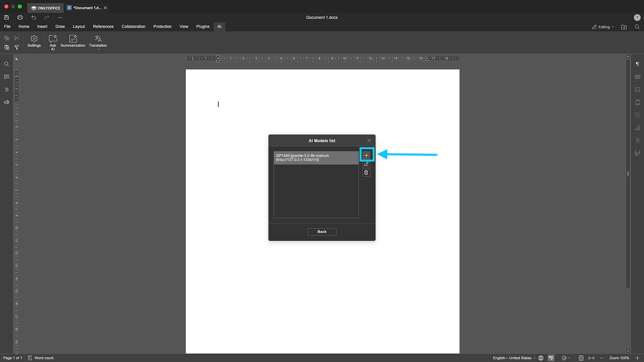Delete the selected AI model with the trash icon
The width and height of the screenshot is (644, 362).
(x=366, y=173)
